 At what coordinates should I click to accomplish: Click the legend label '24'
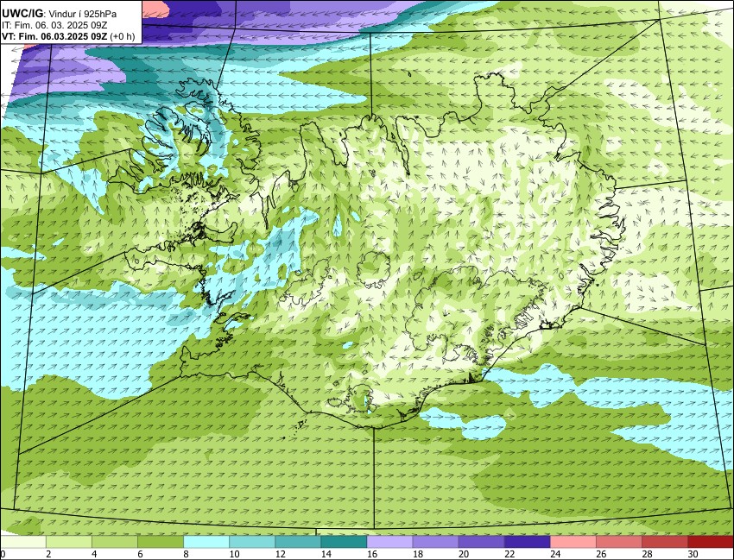tap(555, 554)
